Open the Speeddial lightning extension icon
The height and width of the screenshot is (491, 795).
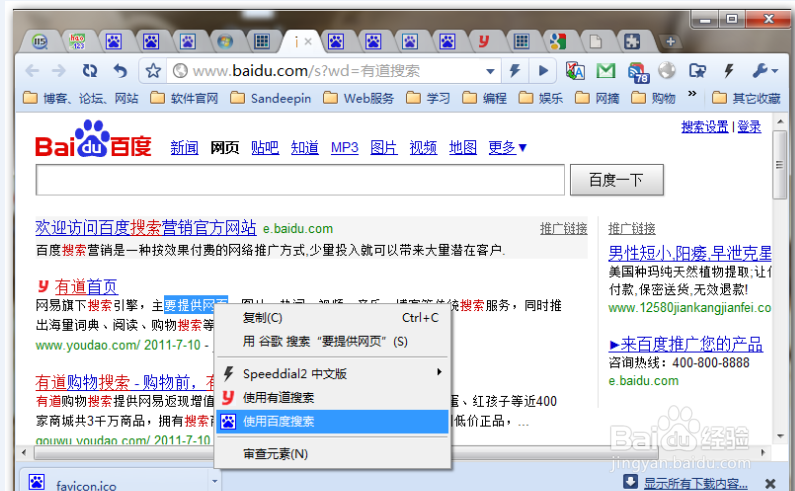[x=729, y=71]
